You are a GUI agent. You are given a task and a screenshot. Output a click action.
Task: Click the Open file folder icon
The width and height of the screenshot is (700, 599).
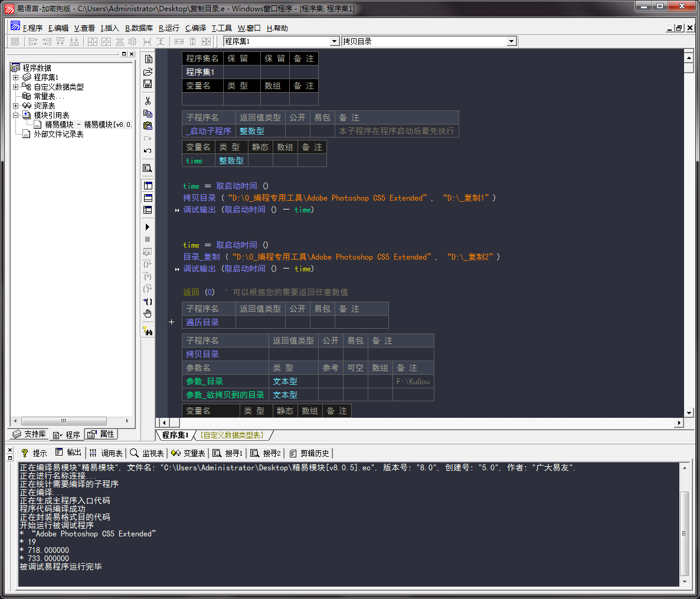pos(148,72)
